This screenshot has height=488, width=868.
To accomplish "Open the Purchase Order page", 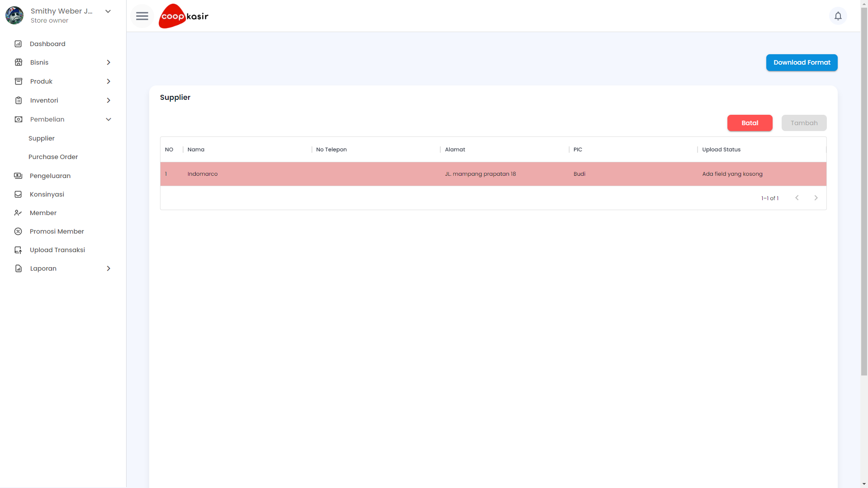I will [53, 157].
